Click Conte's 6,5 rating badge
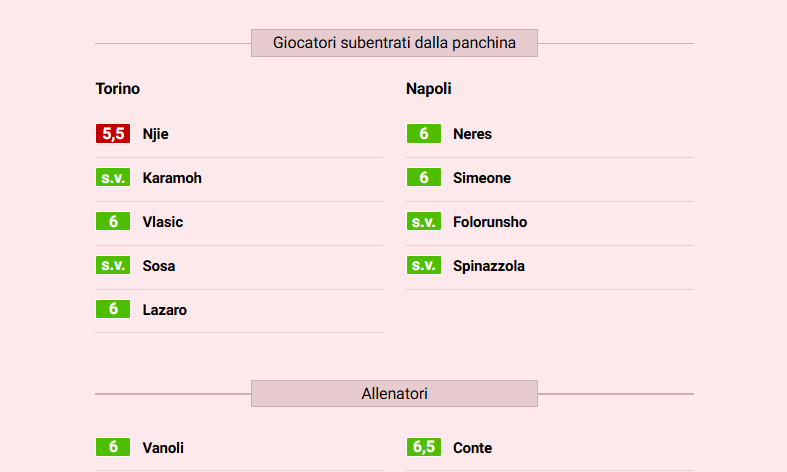 point(424,447)
